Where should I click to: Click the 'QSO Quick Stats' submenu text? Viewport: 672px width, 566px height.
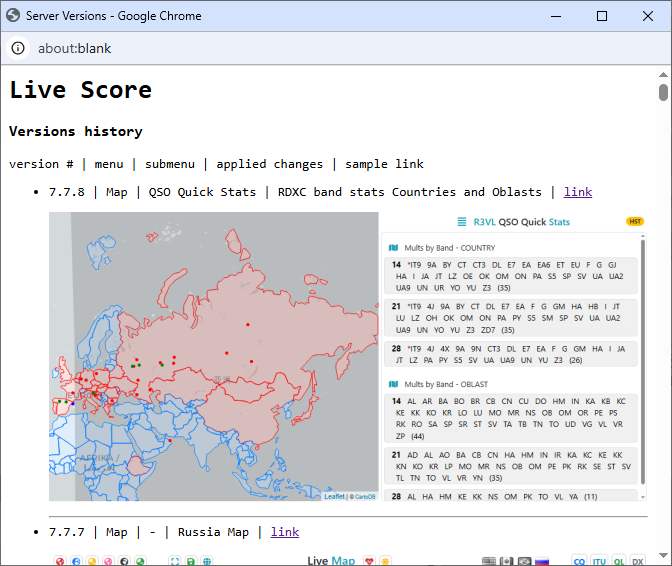(x=202, y=192)
